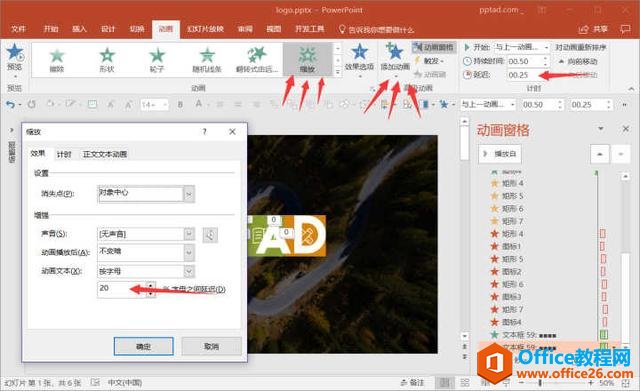Switch to 正文文本动画 tab in dialog
640x391 pixels.
pos(105,154)
